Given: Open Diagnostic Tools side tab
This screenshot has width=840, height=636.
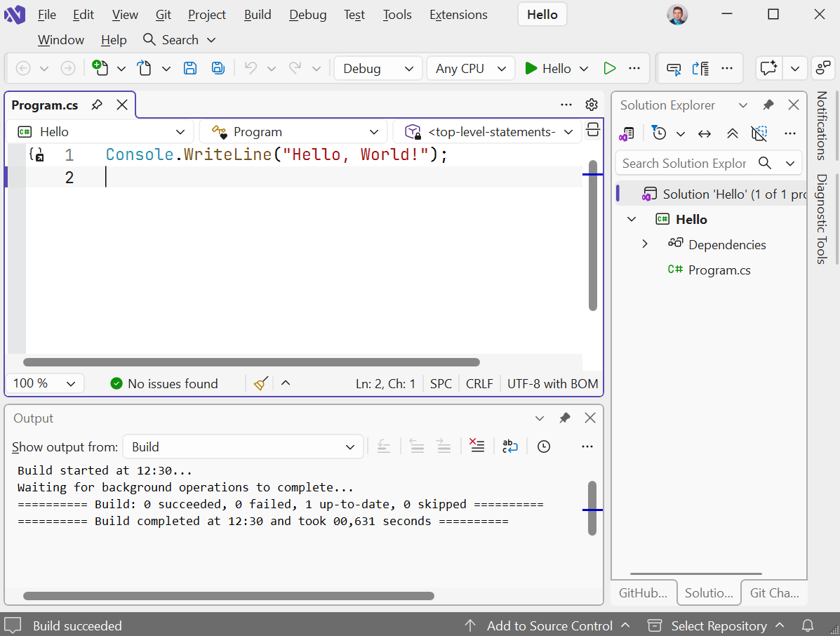Looking at the screenshot, I should tap(822, 219).
